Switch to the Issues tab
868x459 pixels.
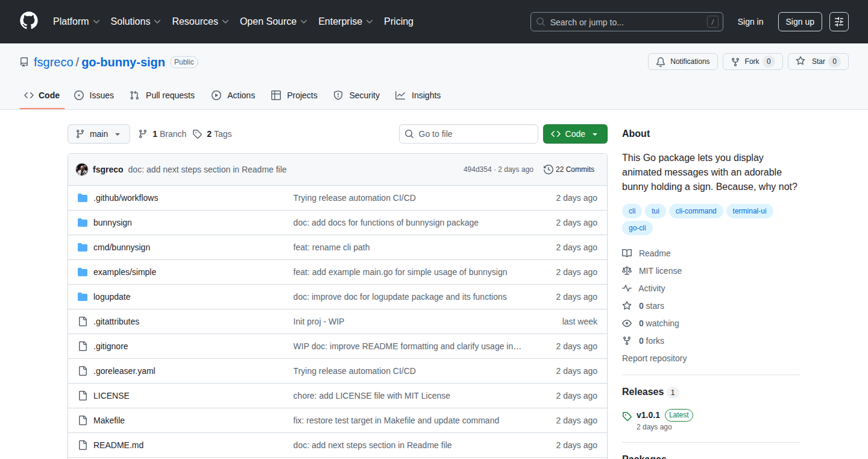[94, 95]
